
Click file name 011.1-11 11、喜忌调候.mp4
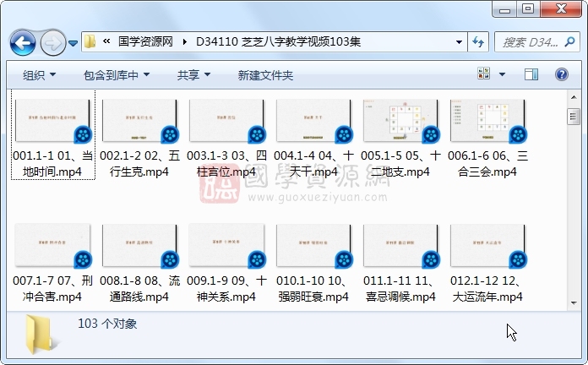pyautogui.click(x=401, y=288)
